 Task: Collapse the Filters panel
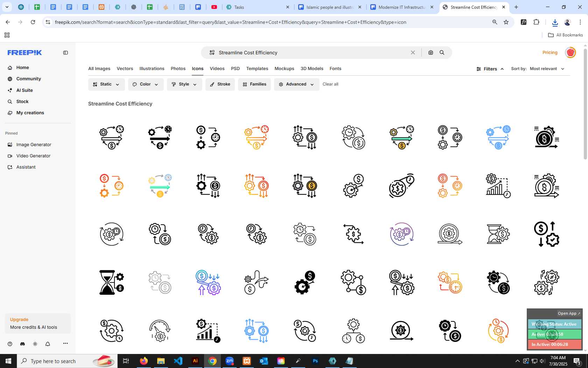click(490, 69)
